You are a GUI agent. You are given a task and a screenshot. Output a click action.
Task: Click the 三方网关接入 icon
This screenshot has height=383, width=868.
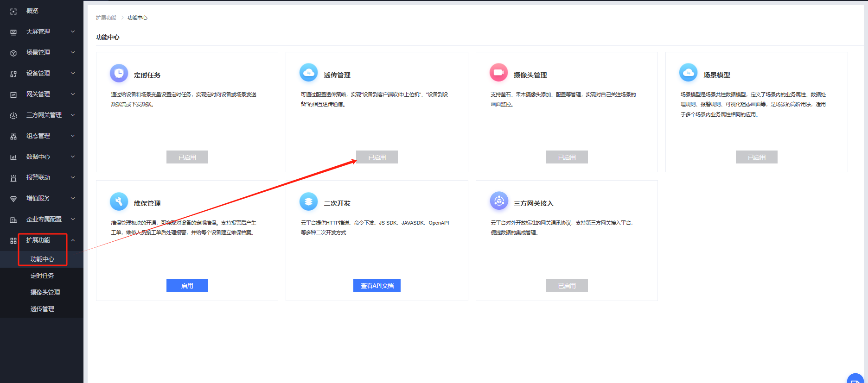[498, 201]
